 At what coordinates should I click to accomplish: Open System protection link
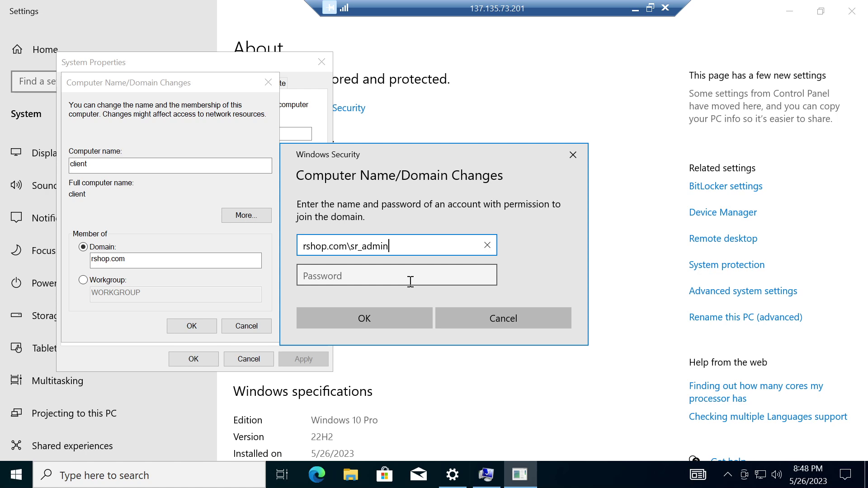(x=726, y=265)
